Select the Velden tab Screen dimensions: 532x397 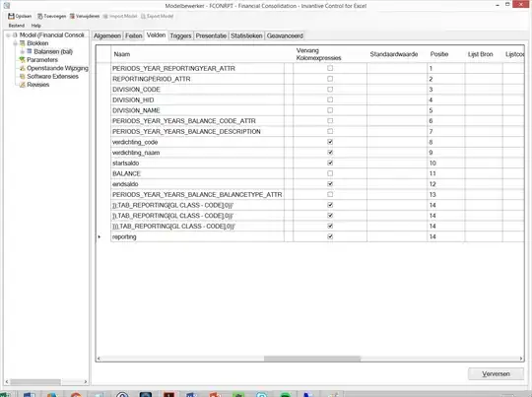pos(156,35)
